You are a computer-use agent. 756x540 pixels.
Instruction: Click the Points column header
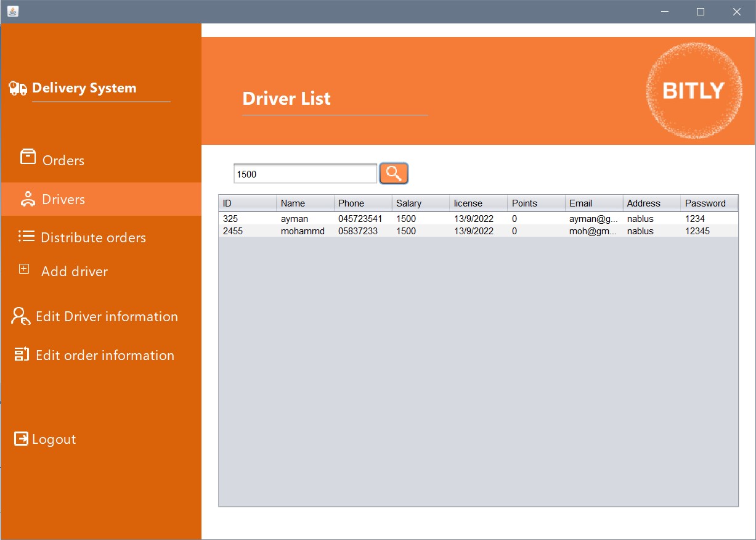point(537,203)
